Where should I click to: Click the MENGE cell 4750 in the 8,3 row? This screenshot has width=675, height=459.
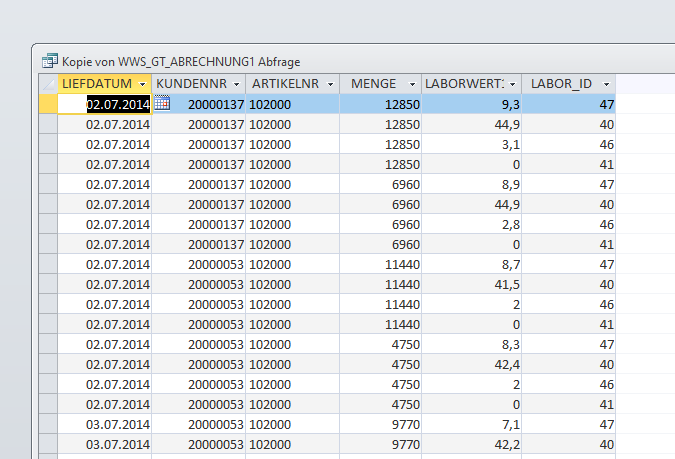[381, 344]
